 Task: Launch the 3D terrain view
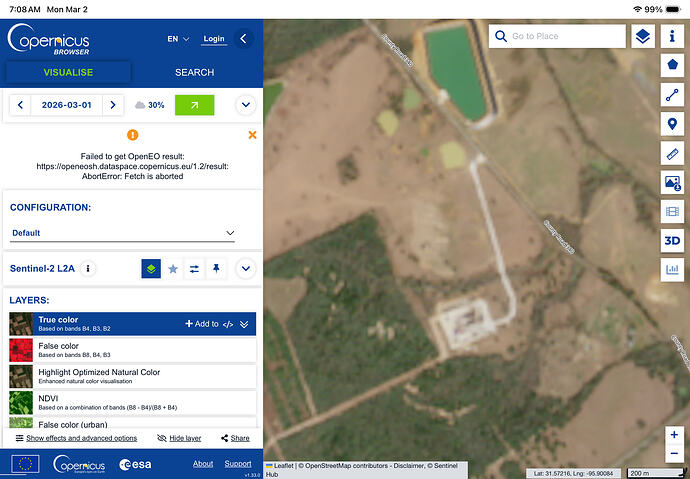point(672,241)
